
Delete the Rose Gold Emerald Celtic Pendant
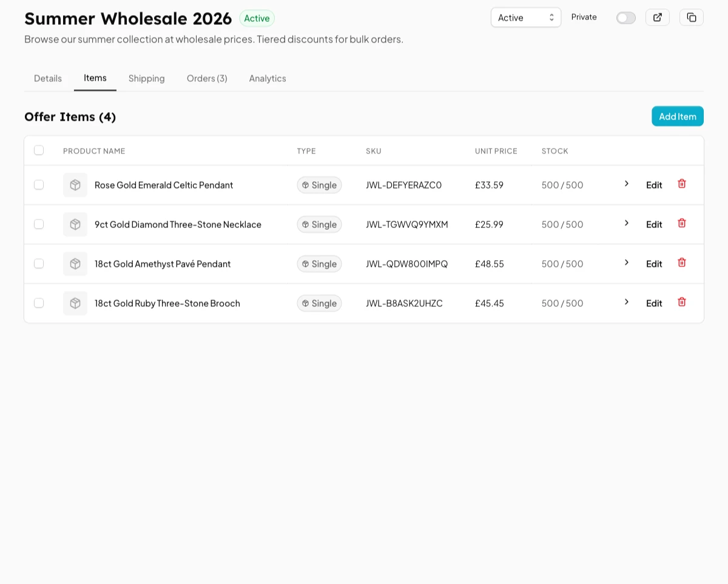tap(682, 184)
